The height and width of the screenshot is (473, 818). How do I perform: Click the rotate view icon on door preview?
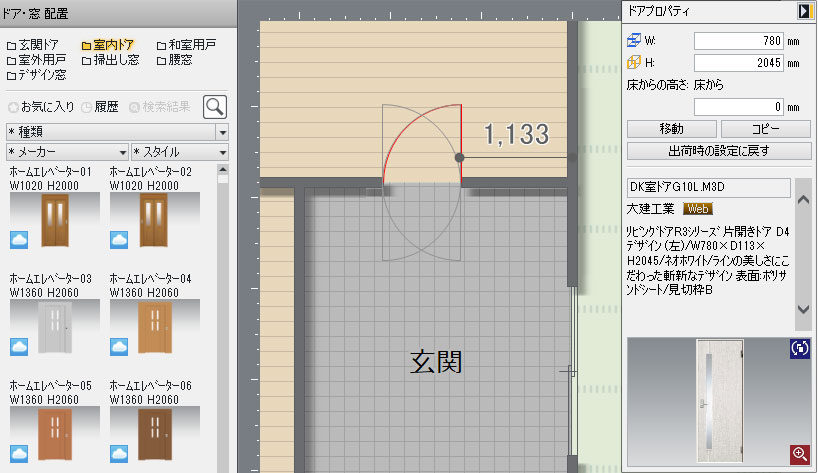(799, 349)
